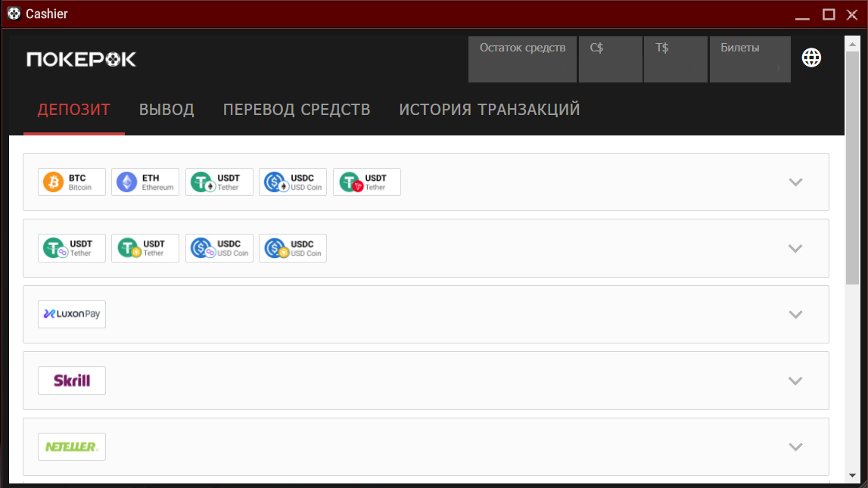Select the BTC Bitcoin deposit option
The height and width of the screenshot is (488, 868).
(72, 182)
